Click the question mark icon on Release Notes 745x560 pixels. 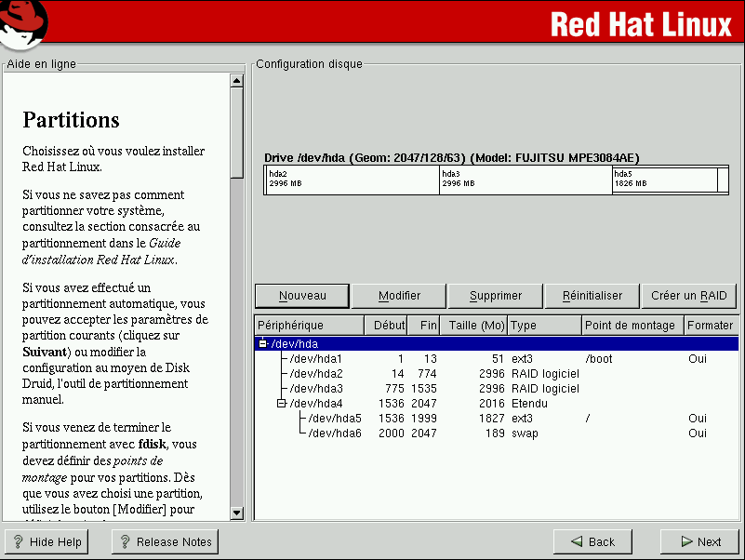125,541
